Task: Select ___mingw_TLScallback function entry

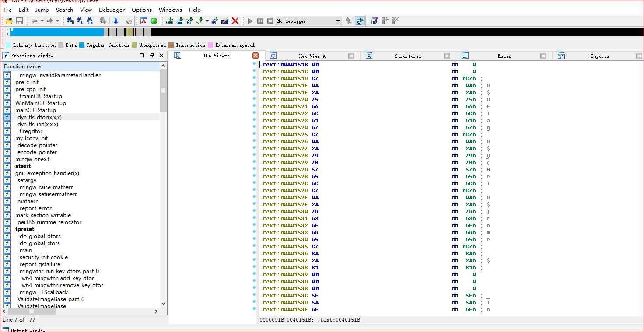Action: [x=40, y=292]
